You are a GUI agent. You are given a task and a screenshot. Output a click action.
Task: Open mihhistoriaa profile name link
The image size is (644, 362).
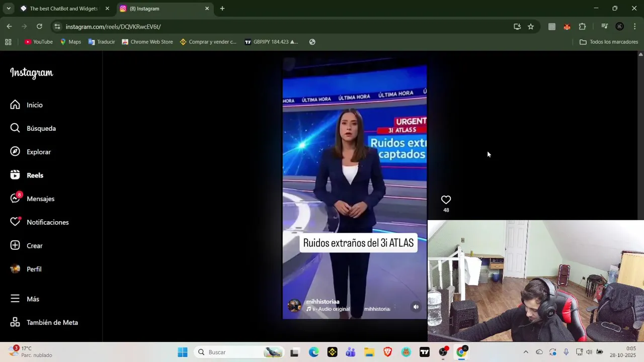(x=323, y=302)
